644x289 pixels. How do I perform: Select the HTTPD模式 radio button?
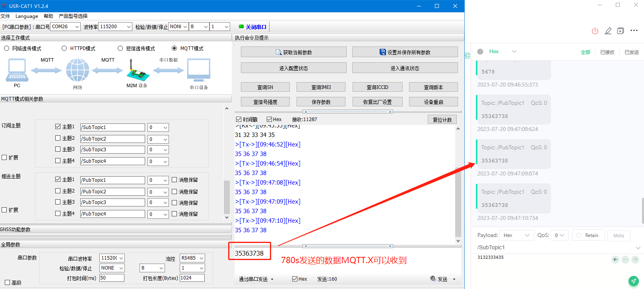(x=64, y=48)
